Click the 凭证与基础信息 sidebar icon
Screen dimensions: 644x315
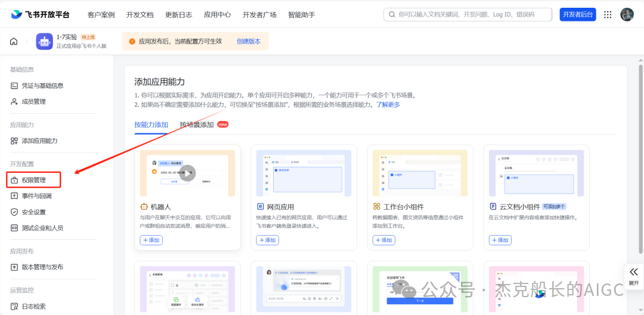(14, 86)
